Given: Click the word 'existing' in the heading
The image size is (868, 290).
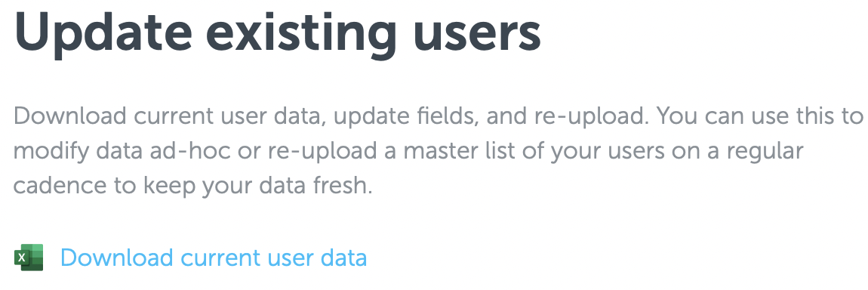Looking at the screenshot, I should 302,33.
